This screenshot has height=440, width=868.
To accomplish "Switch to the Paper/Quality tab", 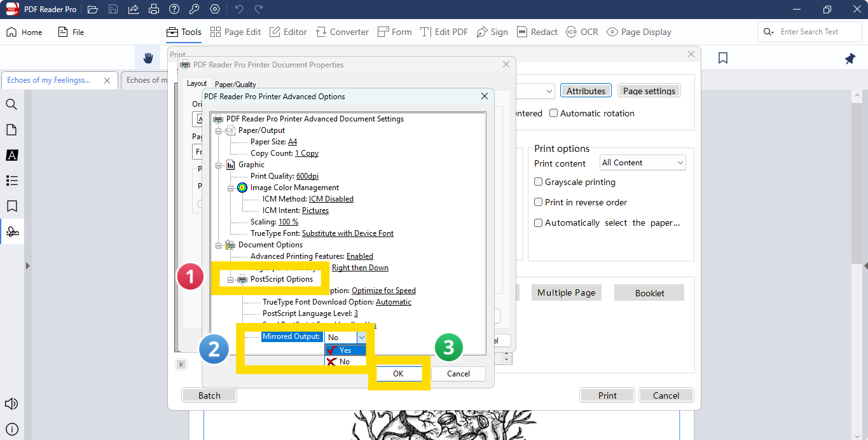I will click(x=235, y=84).
